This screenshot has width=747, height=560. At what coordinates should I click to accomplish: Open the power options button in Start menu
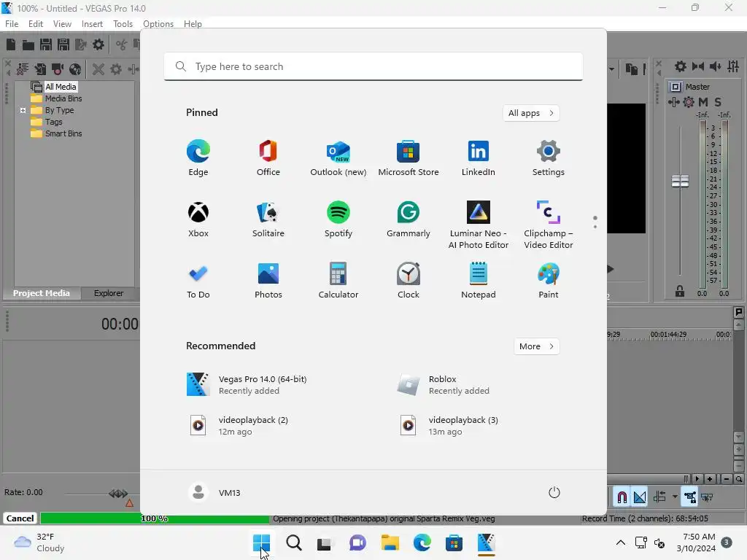[x=554, y=492]
